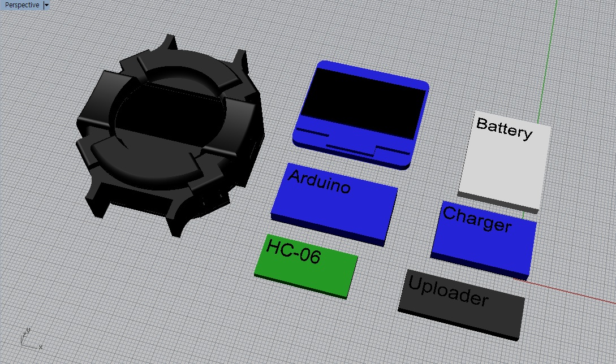Image resolution: width=616 pixels, height=364 pixels.
Task: Select the green HC-06 block
Action: (x=306, y=266)
